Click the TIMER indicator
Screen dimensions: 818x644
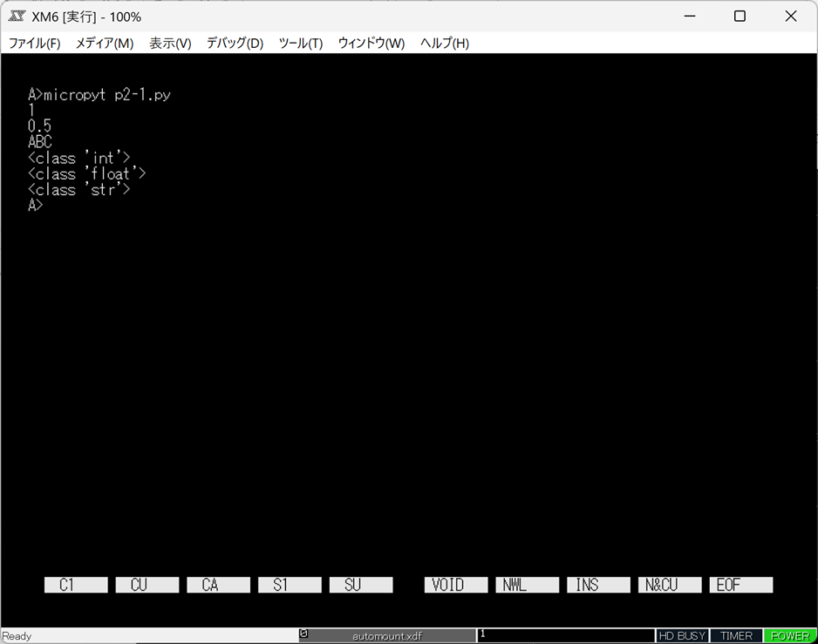(736, 635)
